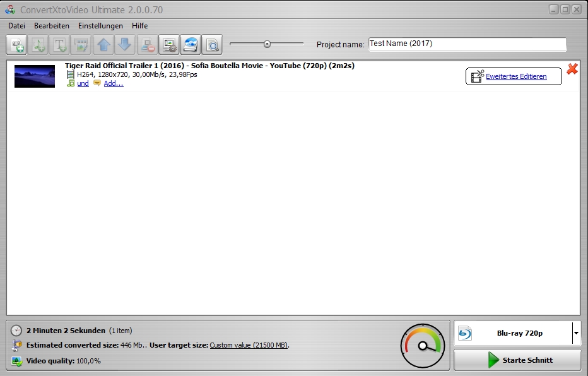Click the ConvertXtoVideo app logo in title bar
The height and width of the screenshot is (376, 588).
click(10, 9)
